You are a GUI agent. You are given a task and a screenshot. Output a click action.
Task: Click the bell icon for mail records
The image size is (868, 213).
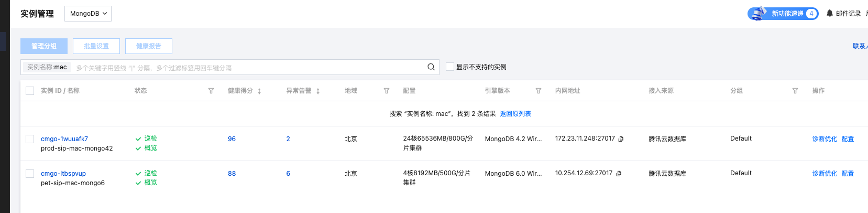[x=830, y=14]
